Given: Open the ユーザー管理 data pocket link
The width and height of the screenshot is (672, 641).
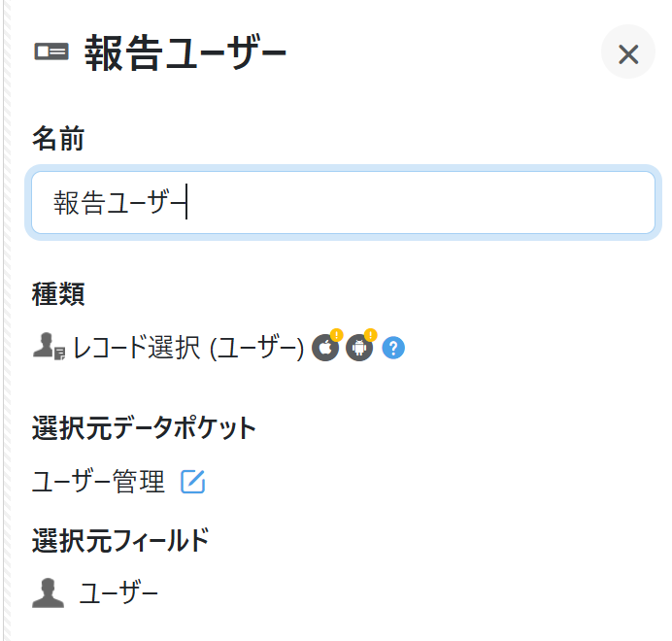Looking at the screenshot, I should (x=98, y=482).
